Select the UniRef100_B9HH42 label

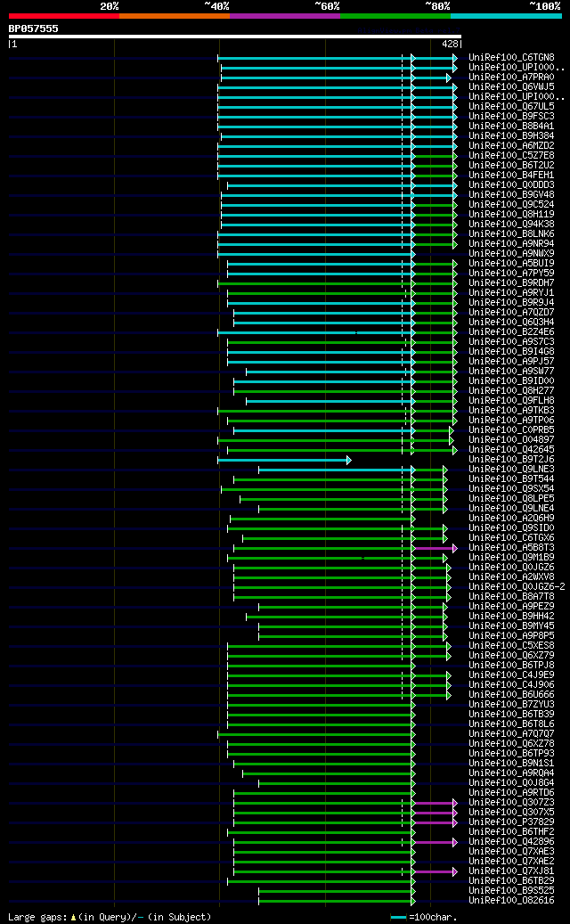point(511,616)
